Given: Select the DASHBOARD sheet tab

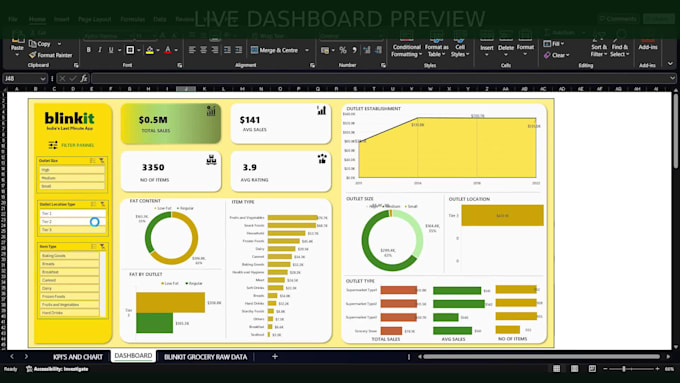Looking at the screenshot, I should tap(133, 356).
